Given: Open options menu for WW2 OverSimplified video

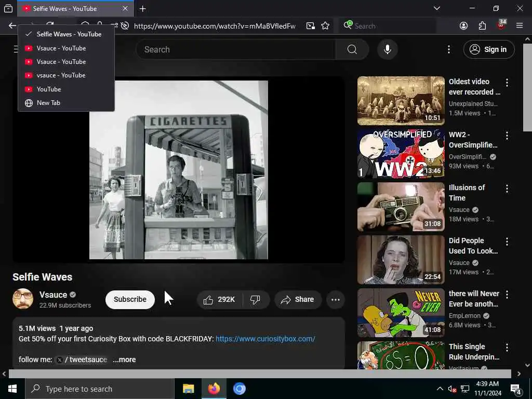Looking at the screenshot, I should point(507,136).
